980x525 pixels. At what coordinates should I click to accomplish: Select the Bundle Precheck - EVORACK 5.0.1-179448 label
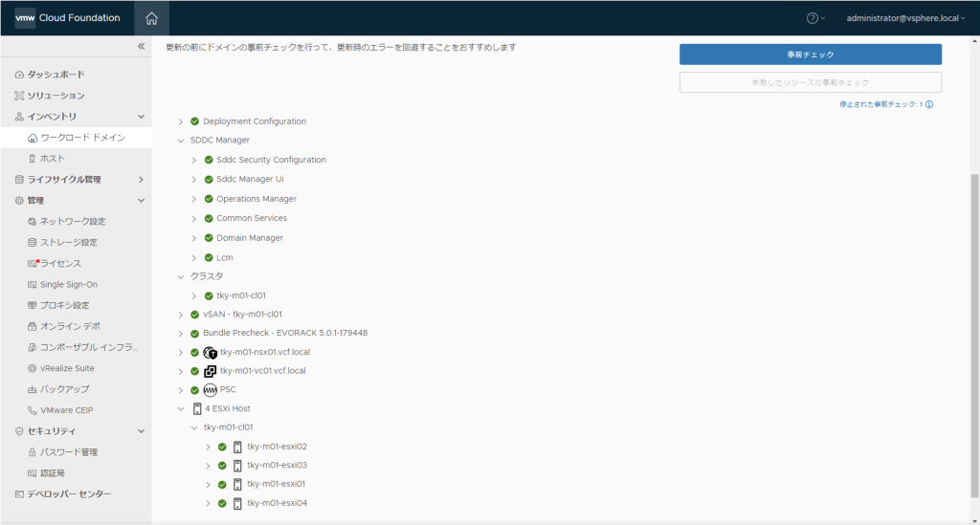(285, 334)
